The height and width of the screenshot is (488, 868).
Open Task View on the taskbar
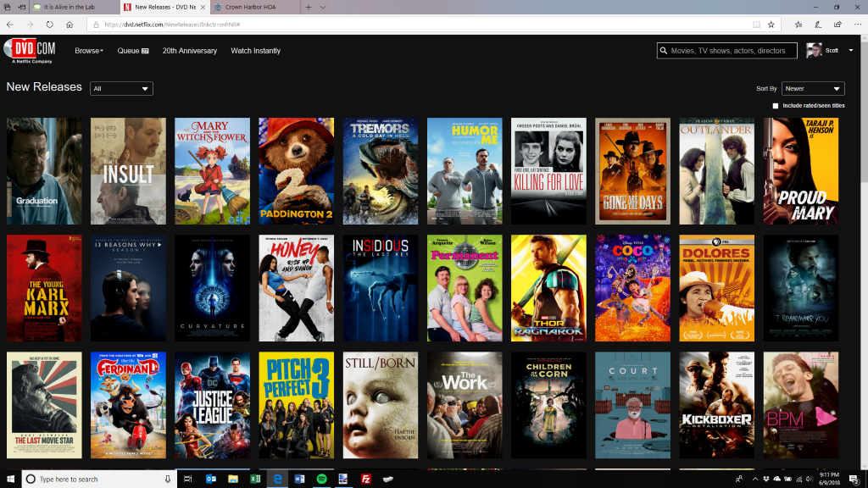click(187, 479)
